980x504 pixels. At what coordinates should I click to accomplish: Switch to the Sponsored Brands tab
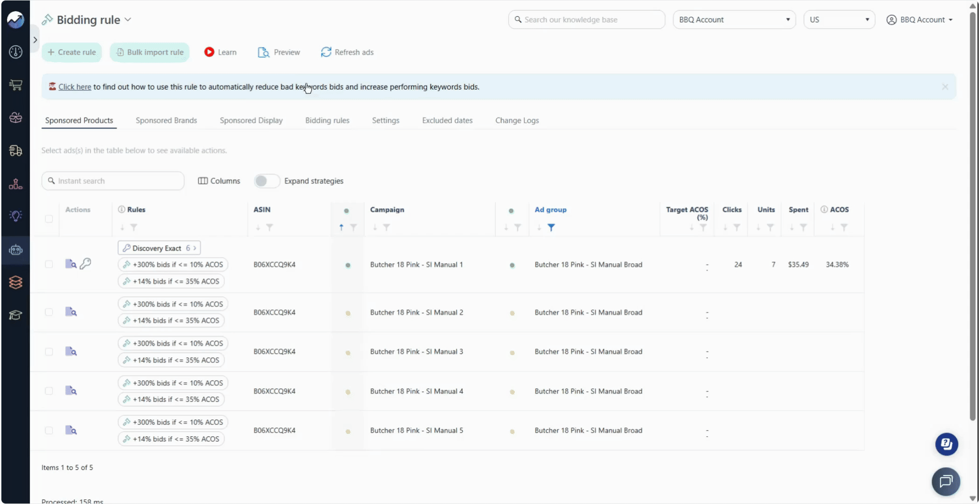(166, 120)
